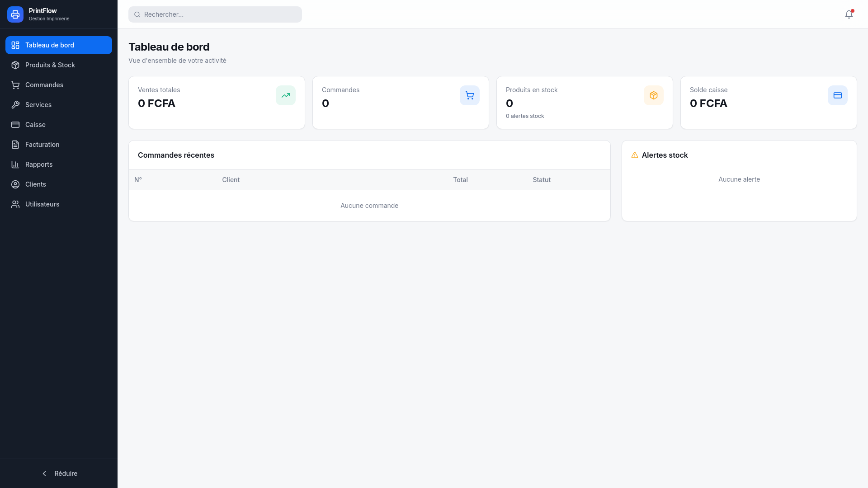This screenshot has height=488, width=868.
Task: Click the Client column header
Action: pos(231,180)
